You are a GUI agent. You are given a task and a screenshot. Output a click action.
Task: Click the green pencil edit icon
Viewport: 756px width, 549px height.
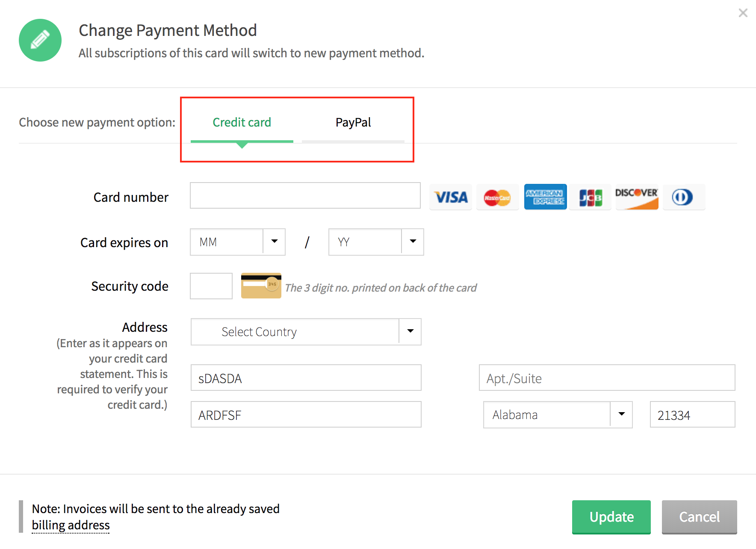40,40
